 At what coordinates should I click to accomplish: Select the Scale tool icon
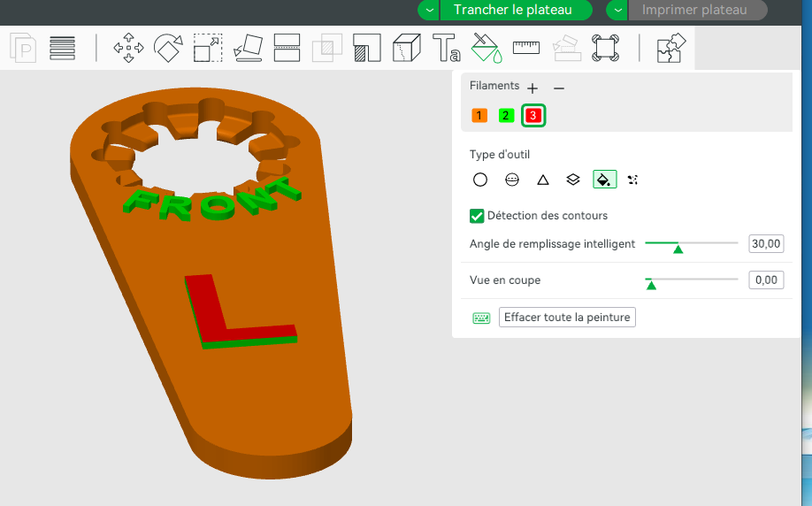[x=208, y=48]
